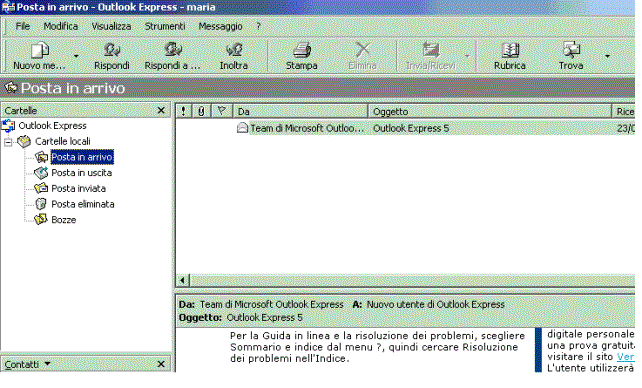This screenshot has height=388, width=642.
Task: Click the envelope icon of the message
Action: [242, 128]
